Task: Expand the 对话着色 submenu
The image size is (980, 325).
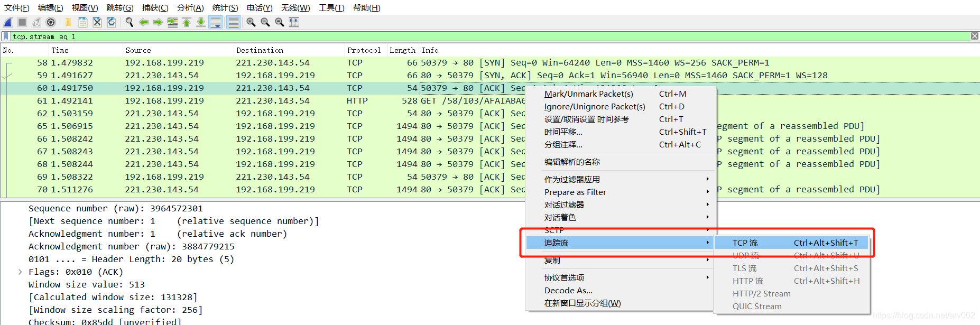Action: click(x=621, y=217)
